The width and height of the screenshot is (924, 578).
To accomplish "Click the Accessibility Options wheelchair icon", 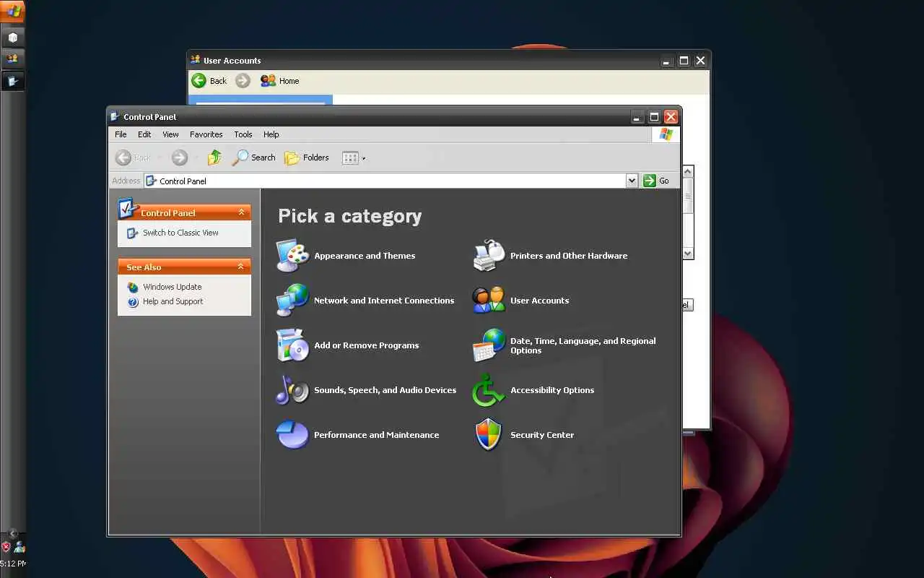I will pos(489,389).
